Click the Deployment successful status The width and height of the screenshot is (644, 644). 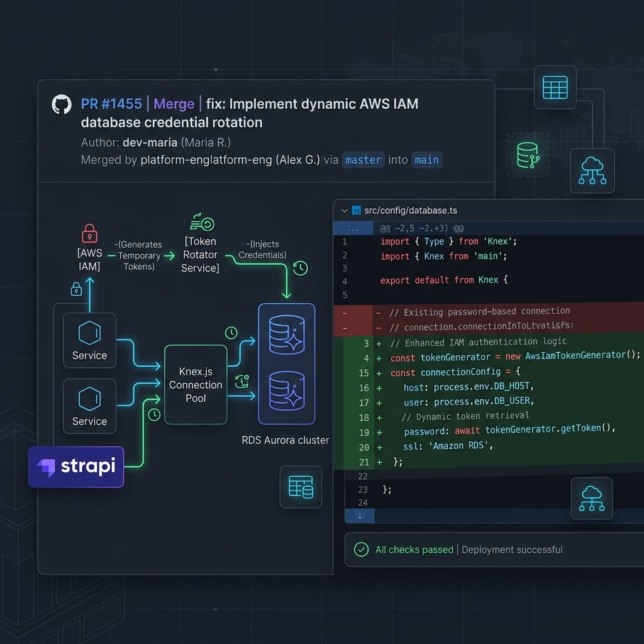click(512, 550)
